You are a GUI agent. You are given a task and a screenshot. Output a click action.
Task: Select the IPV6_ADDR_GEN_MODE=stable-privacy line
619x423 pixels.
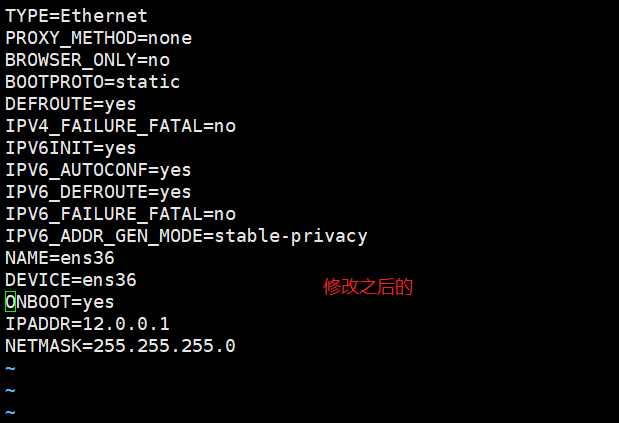pyautogui.click(x=186, y=236)
